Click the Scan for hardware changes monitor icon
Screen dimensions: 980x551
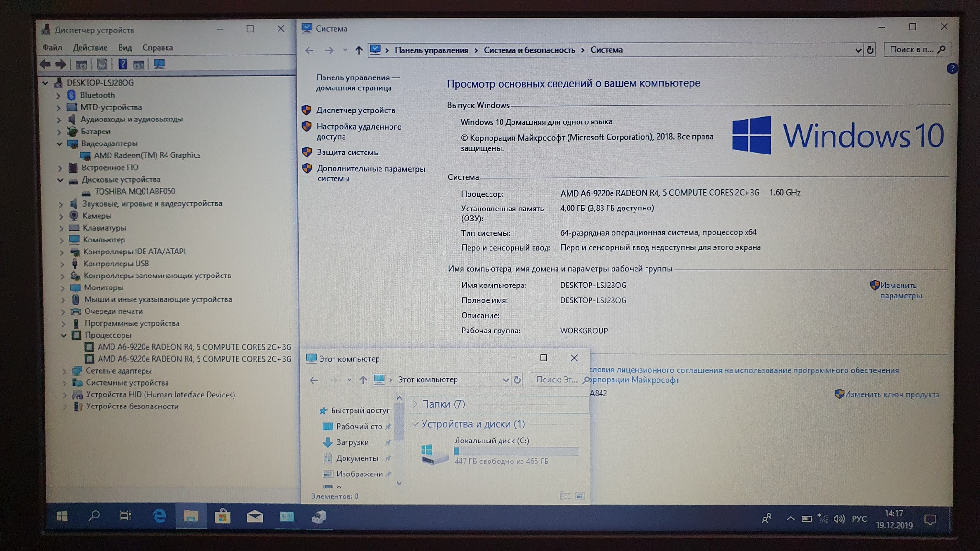[x=159, y=64]
